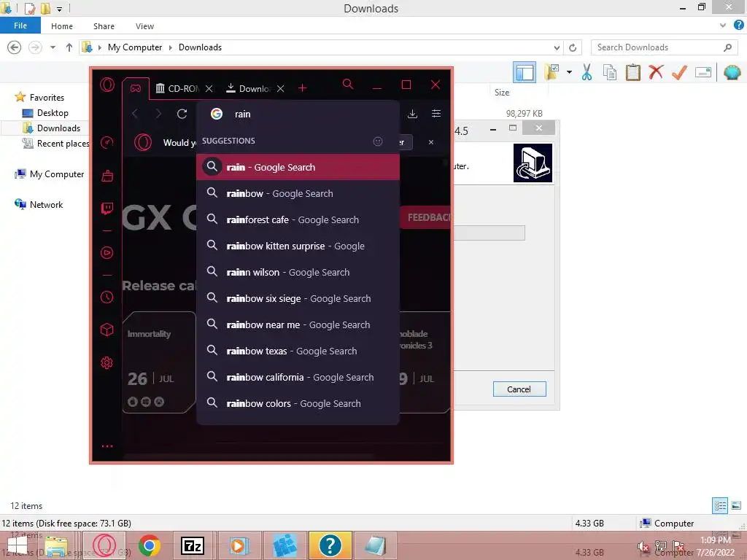Select 'rain - Google Search' suggestion

[298, 167]
